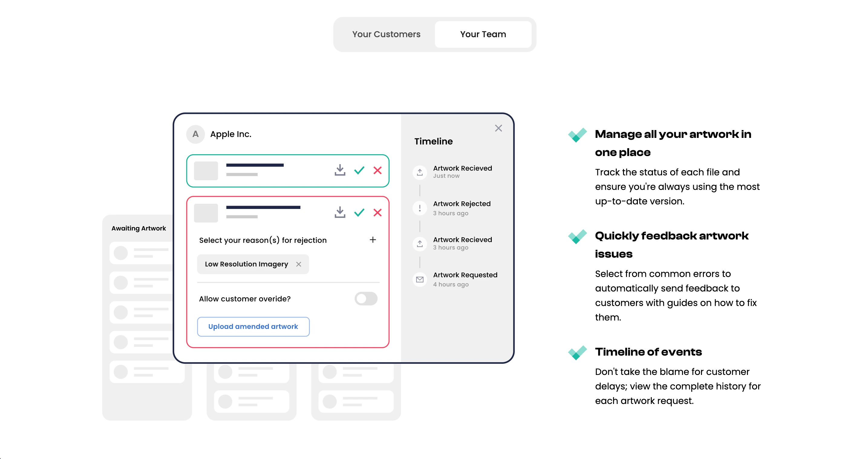Screen dimensions: 868x459
Task: Select the Artwork Recieved upload icon
Action: (419, 172)
